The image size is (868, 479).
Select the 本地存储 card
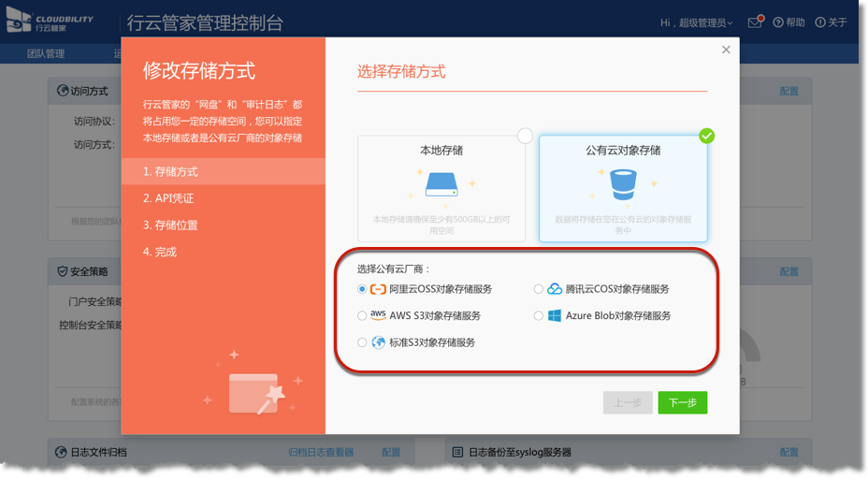(x=441, y=188)
